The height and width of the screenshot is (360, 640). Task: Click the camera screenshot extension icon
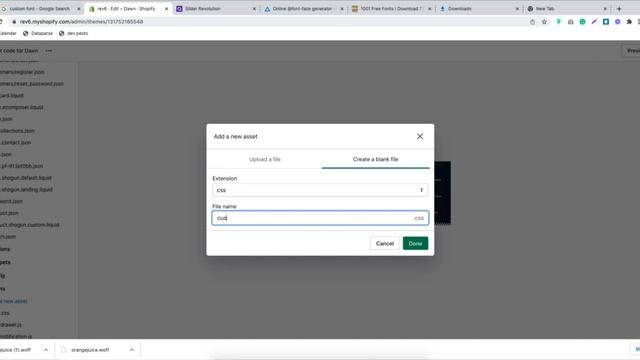coord(571,22)
